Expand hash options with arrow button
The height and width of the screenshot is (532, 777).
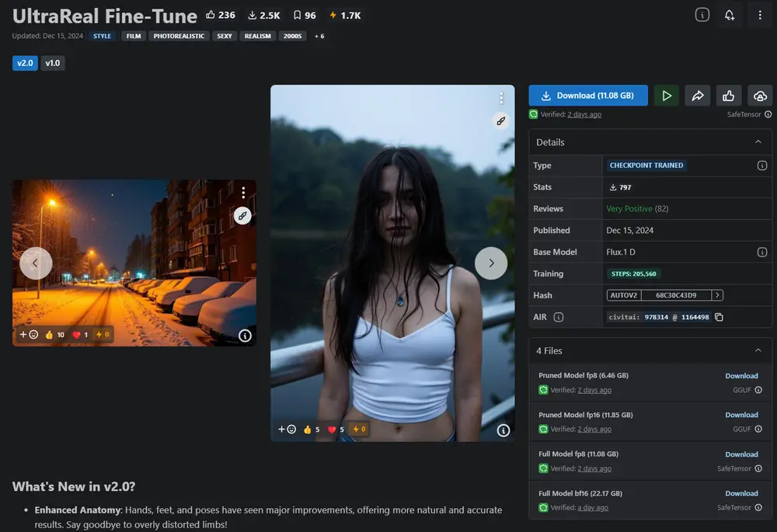(x=717, y=295)
